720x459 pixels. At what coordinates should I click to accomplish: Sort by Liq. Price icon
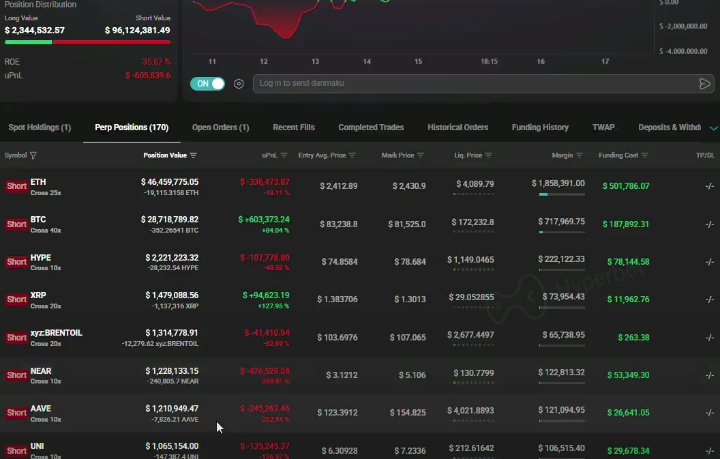click(488, 156)
